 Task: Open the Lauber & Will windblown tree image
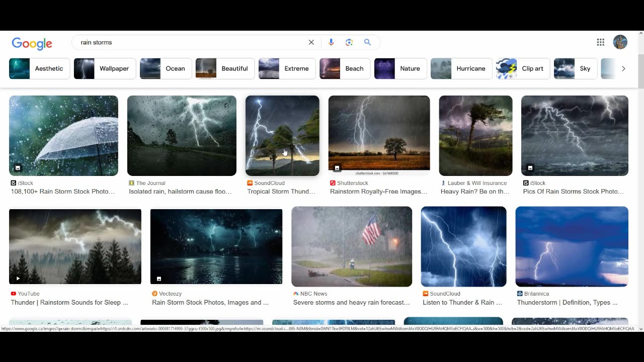[x=475, y=136]
